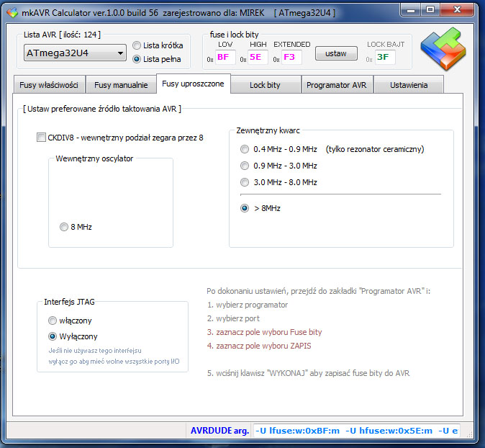This screenshot has height=448, width=485.
Task: Click the text '4. zaznacz pole wyboru ZAPIS'
Action: coord(259,346)
